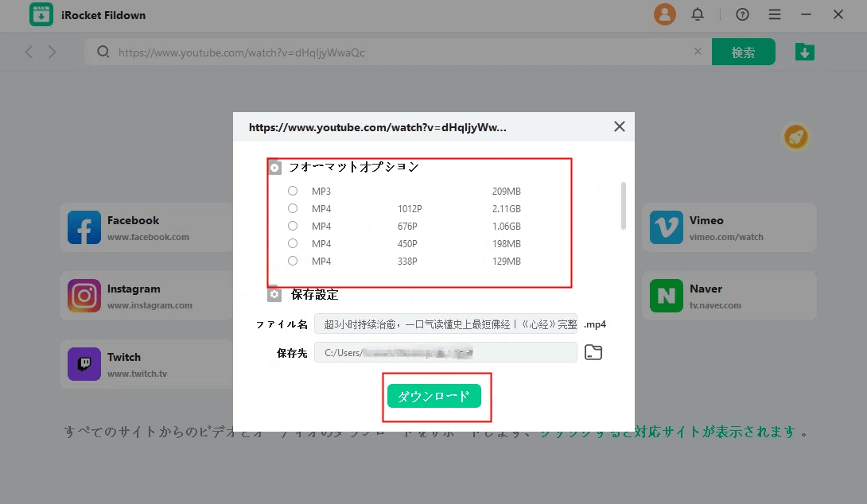Viewport: 867px width, 504px height.
Task: Click the format options section icon
Action: (274, 167)
